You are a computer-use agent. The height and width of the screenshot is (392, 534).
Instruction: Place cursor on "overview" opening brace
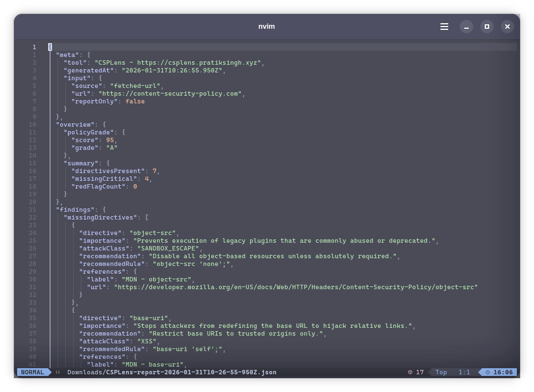104,124
